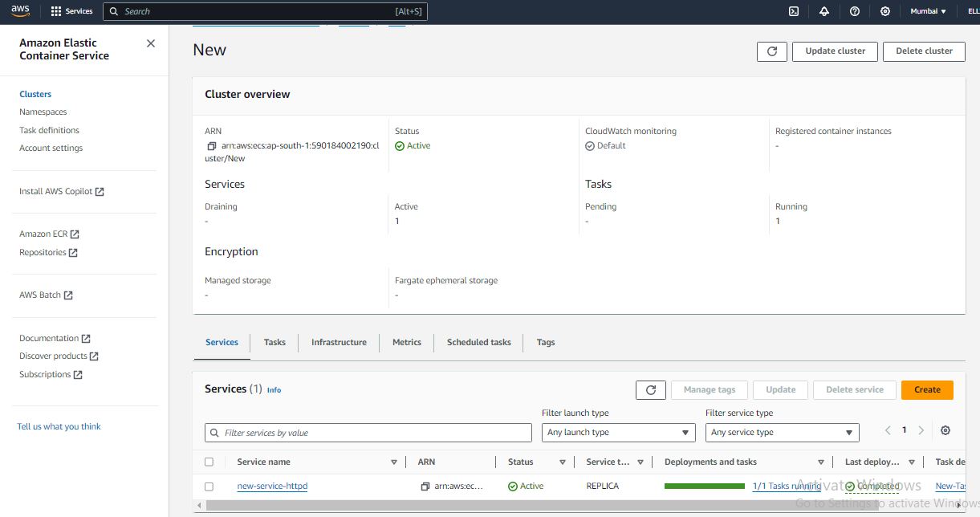The width and height of the screenshot is (980, 517).
Task: Open the notifications bell
Action: point(823,11)
